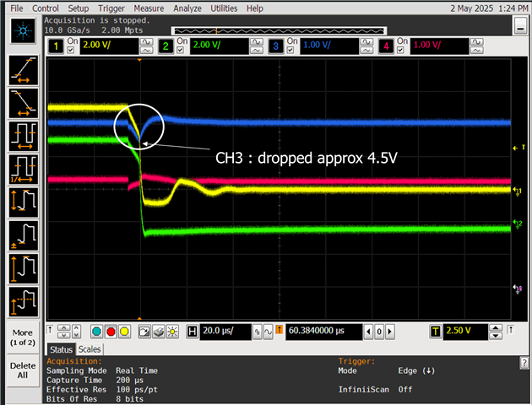The height and width of the screenshot is (405, 532).
Task: Click the teal Run acquisition button
Action: (x=97, y=332)
